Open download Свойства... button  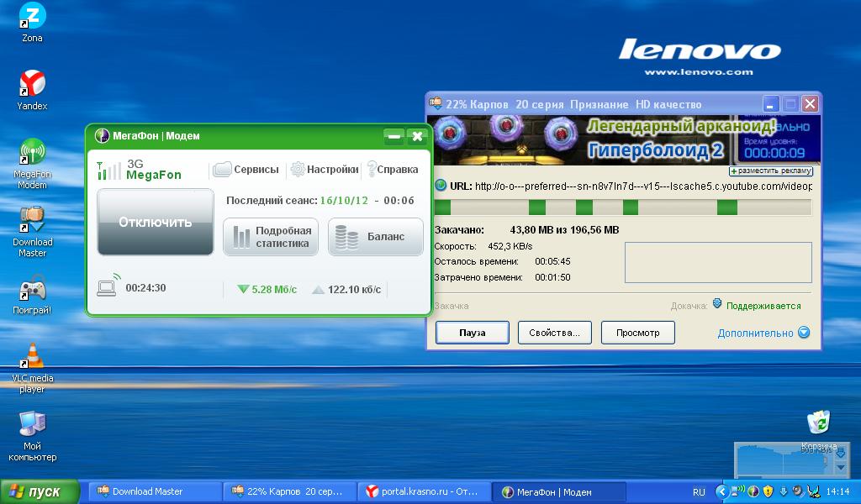(x=555, y=333)
